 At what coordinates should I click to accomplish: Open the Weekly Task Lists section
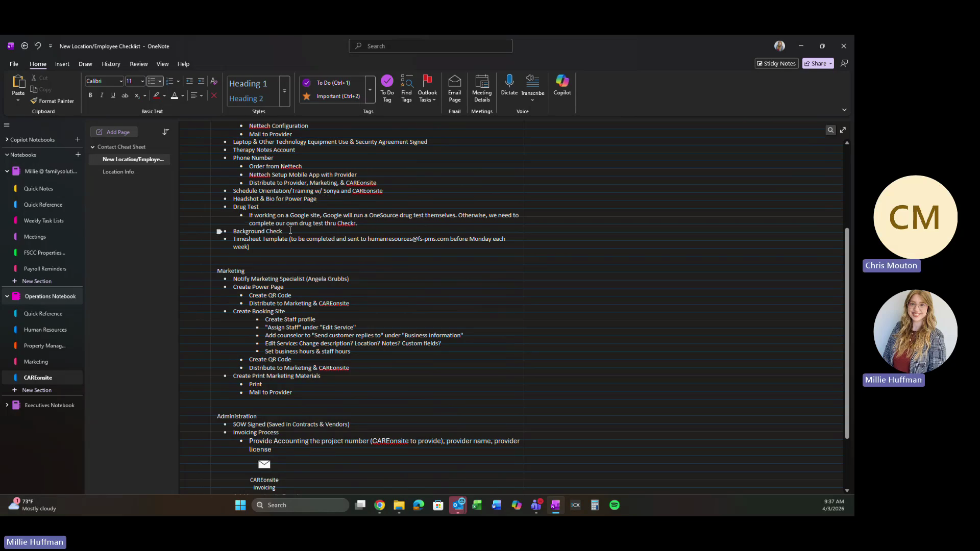pyautogui.click(x=43, y=221)
